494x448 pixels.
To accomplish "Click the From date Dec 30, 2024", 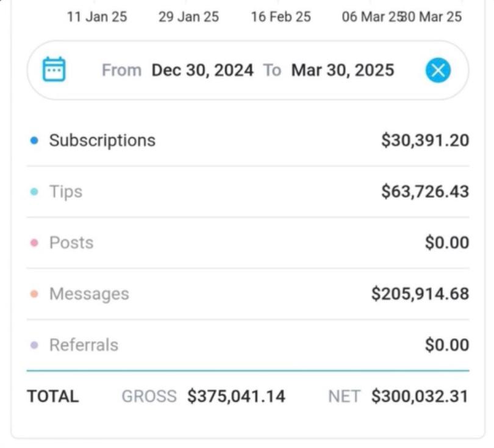I will click(x=202, y=70).
